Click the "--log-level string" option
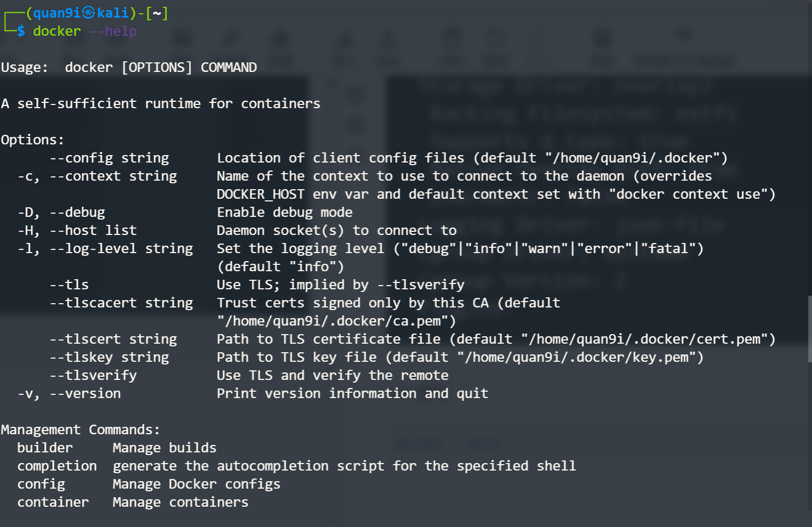Viewport: 812px width, 527px height. [x=121, y=249]
